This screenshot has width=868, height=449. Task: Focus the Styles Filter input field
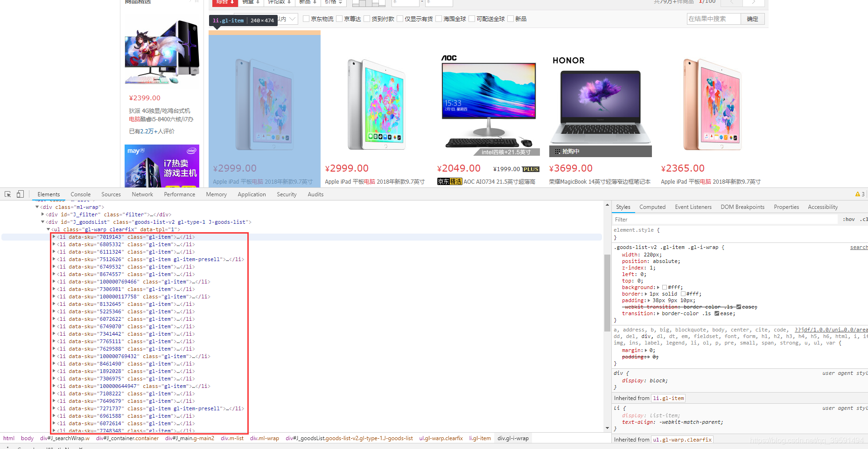click(x=725, y=220)
